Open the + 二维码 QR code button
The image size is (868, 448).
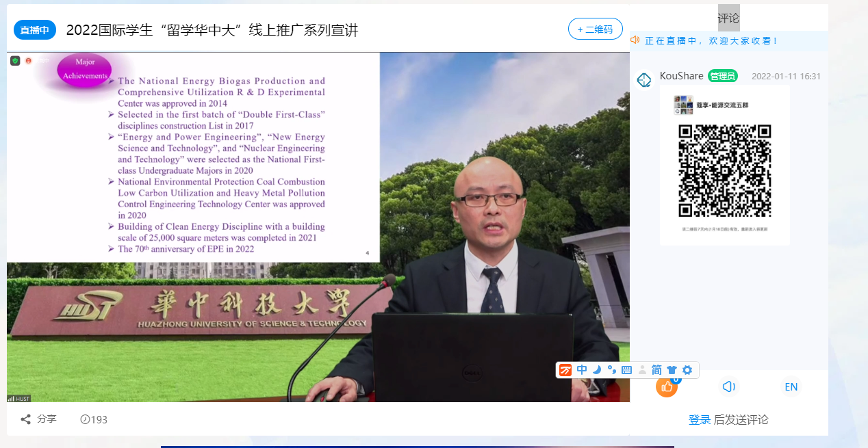(595, 29)
